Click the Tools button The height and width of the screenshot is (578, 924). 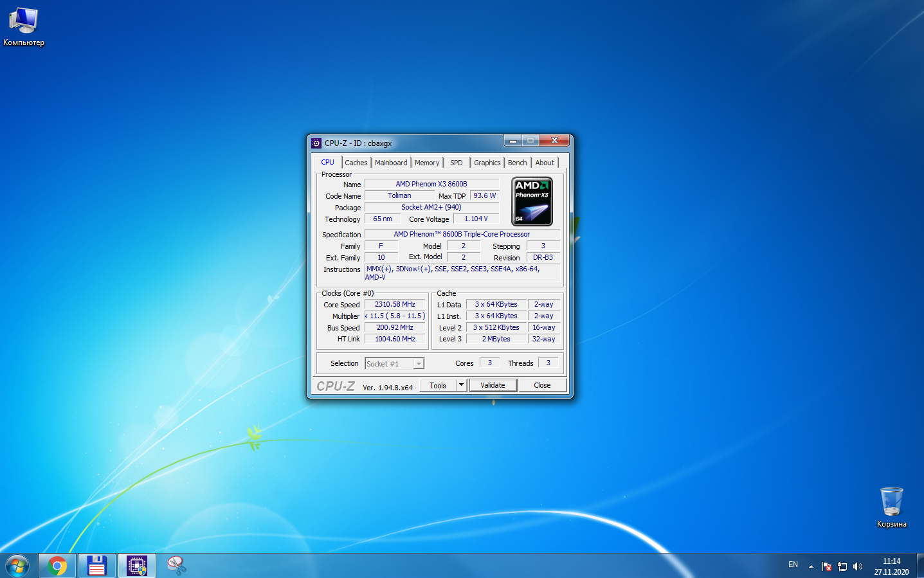point(438,385)
